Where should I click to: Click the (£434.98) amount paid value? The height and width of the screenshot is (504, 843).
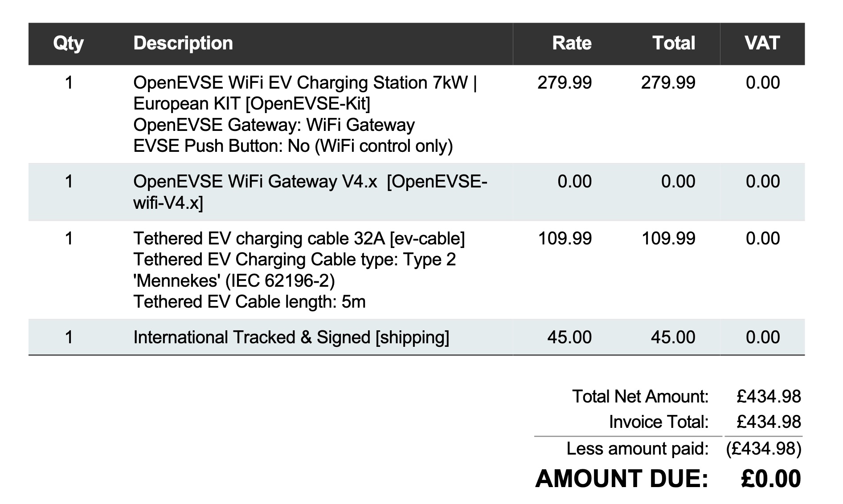(x=764, y=448)
